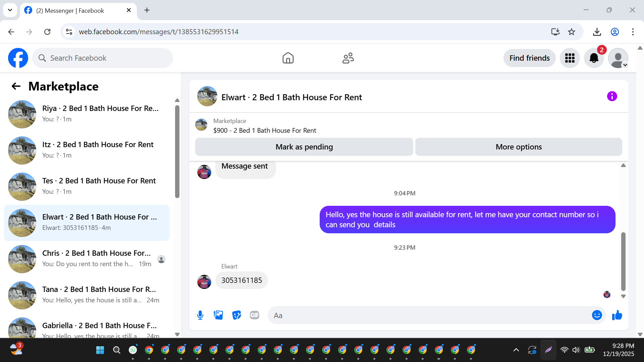Go to Facebook Home icon
This screenshot has width=644, height=362.
click(288, 58)
